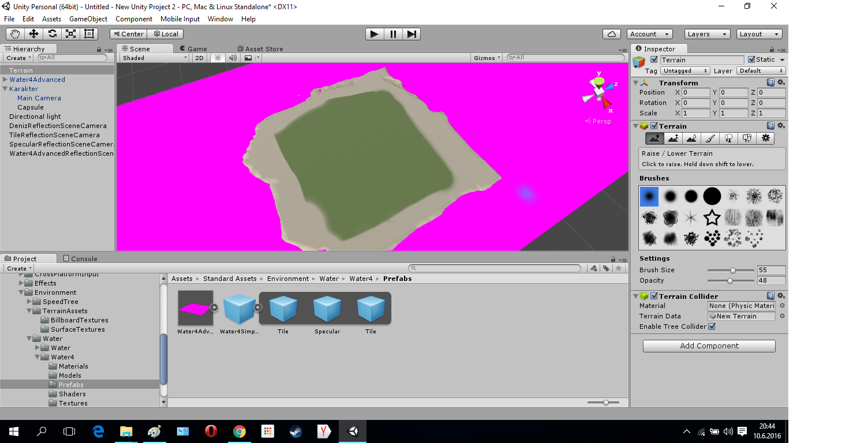The width and height of the screenshot is (868, 443).
Task: Click the Search by Label tag icon
Action: tap(607, 268)
